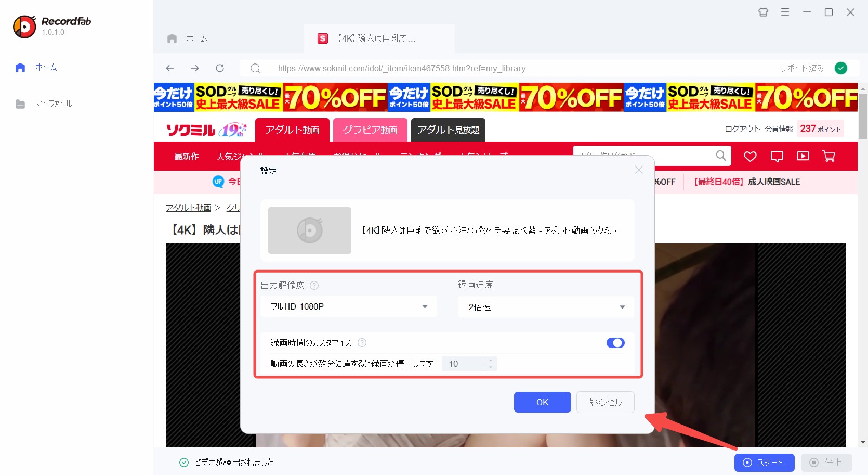This screenshot has height=475, width=868.
Task: Click the home icon in the ホーム tab
Action: pyautogui.click(x=172, y=38)
